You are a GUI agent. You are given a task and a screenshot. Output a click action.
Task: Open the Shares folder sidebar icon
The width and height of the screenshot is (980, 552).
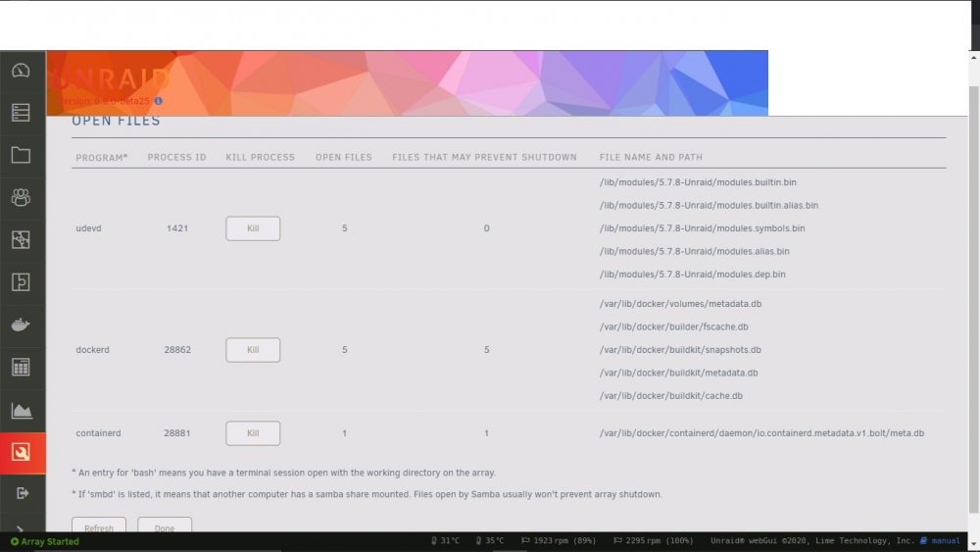(x=21, y=155)
